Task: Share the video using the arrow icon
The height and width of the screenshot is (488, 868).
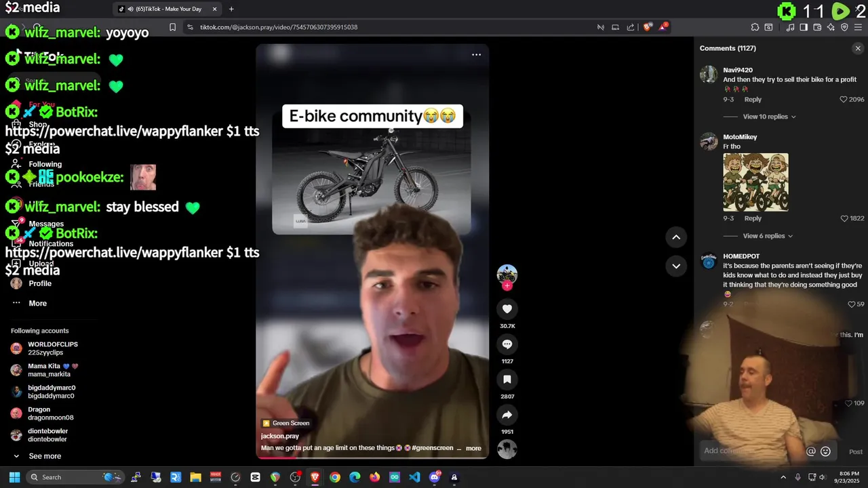Action: coord(507,415)
